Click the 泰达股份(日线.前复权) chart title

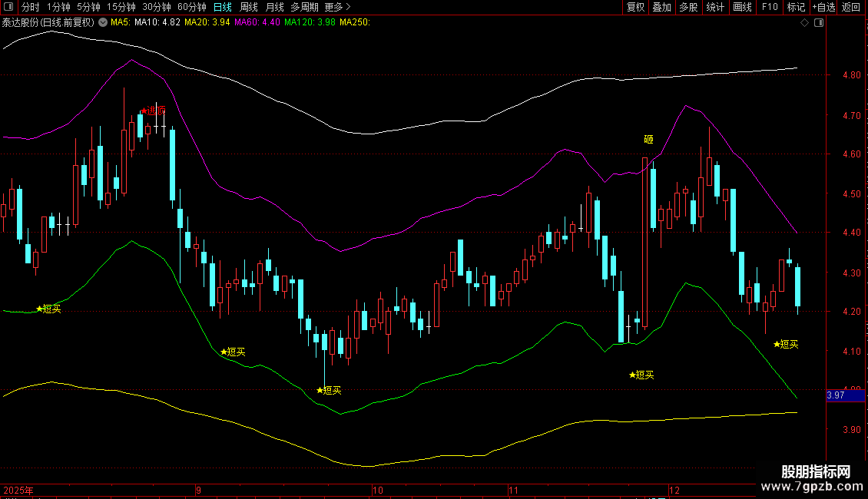tap(48, 22)
